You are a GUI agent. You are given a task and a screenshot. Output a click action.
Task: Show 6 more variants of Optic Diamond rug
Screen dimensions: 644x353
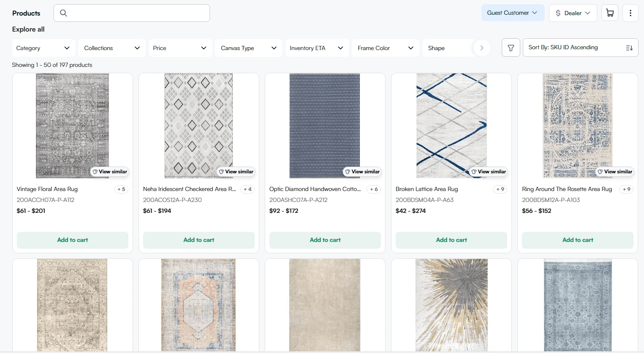tap(374, 189)
